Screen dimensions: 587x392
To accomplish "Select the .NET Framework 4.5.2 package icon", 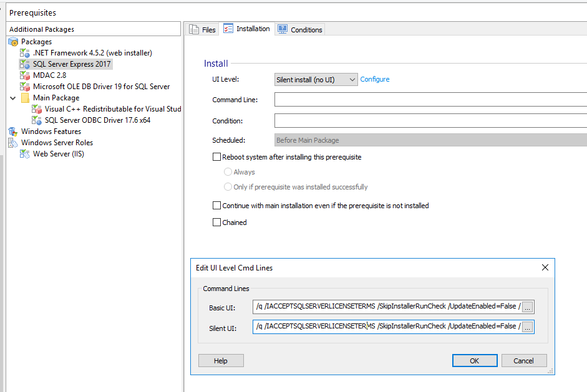I will coord(25,53).
